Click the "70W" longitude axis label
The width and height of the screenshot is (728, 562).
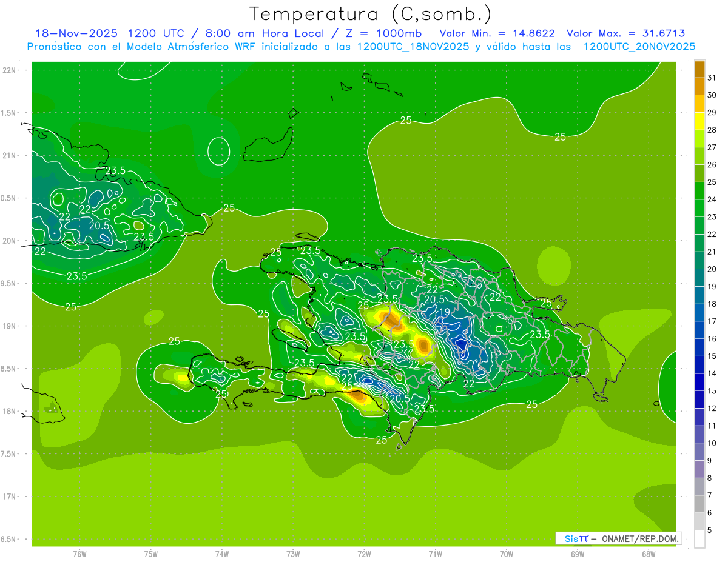[507, 554]
